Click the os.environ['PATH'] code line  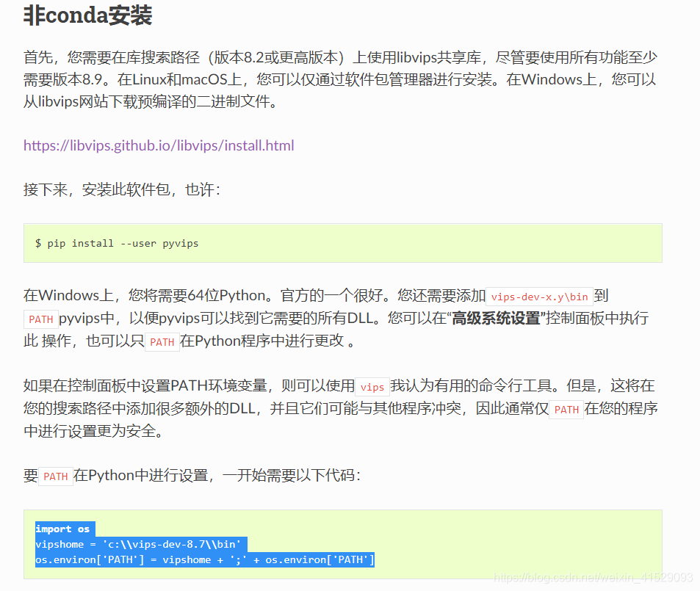click(204, 559)
